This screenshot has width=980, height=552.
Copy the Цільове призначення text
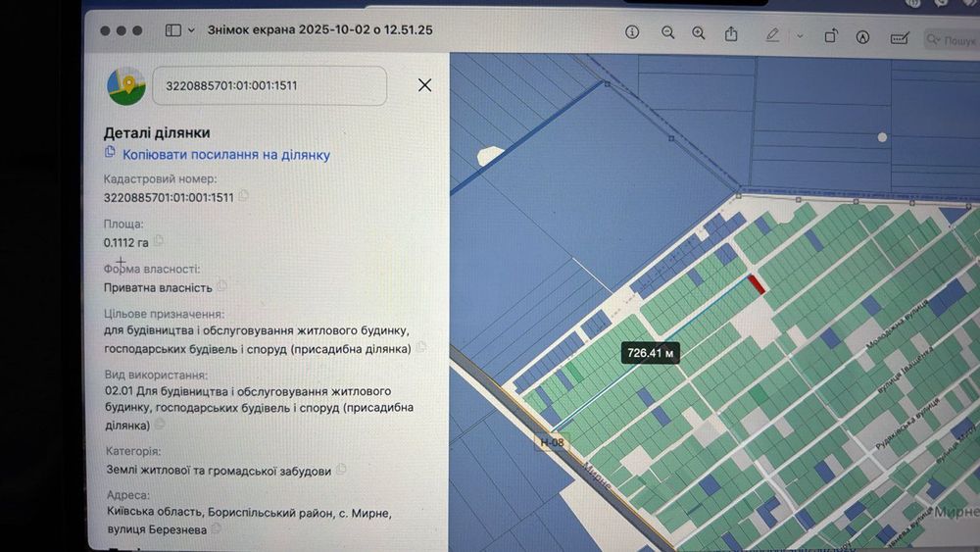point(421,346)
